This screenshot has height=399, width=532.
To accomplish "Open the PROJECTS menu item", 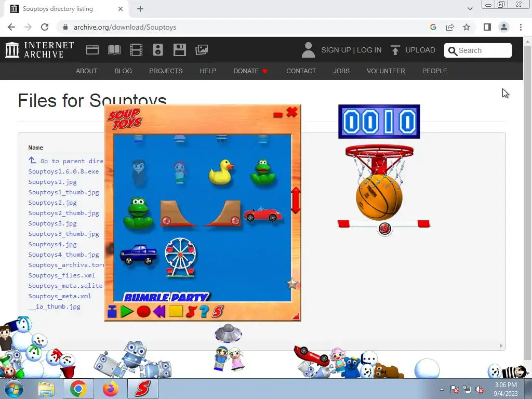I will (x=166, y=71).
